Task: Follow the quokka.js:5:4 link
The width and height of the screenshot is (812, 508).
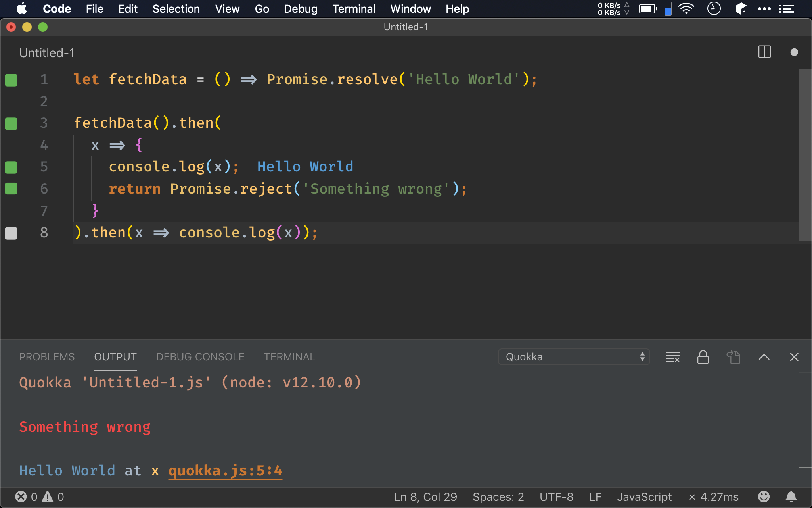Action: coord(225,471)
